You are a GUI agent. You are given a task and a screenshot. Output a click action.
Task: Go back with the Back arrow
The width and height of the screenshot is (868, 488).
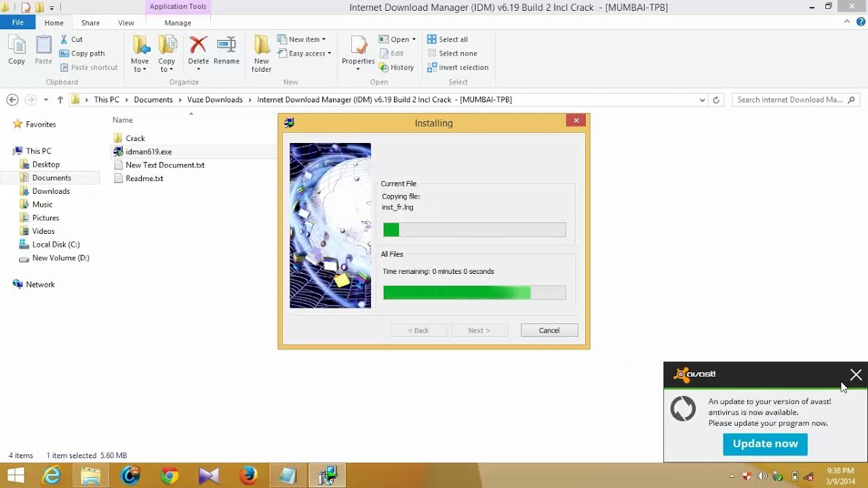pyautogui.click(x=12, y=100)
